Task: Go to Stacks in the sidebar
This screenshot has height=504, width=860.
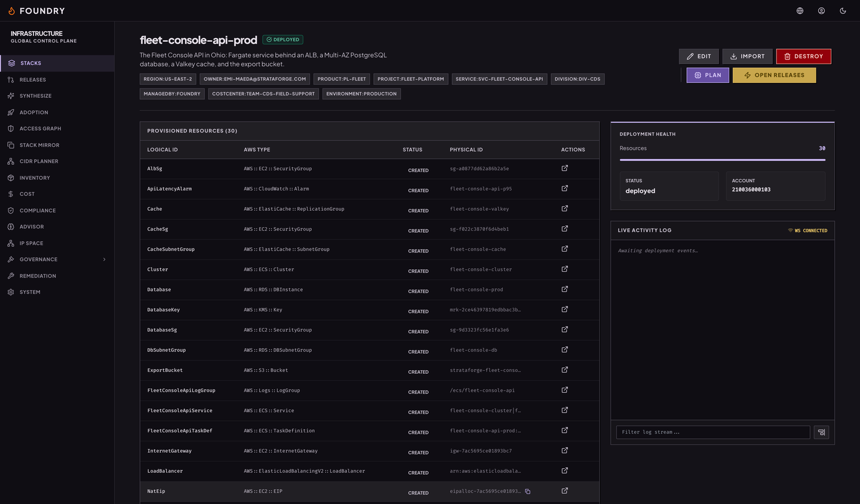Action: pos(57,63)
